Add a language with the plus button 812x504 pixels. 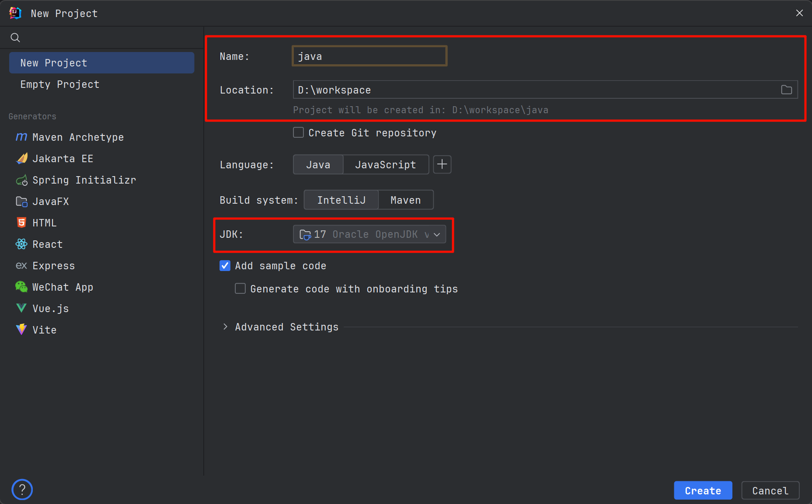442,164
